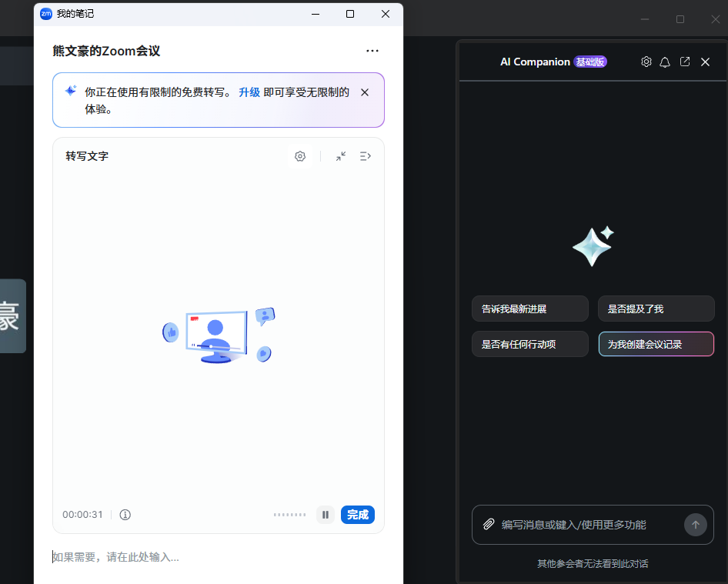This screenshot has height=584, width=728.
Task: Select the 是否提及了我 suggestion
Action: [x=656, y=309]
